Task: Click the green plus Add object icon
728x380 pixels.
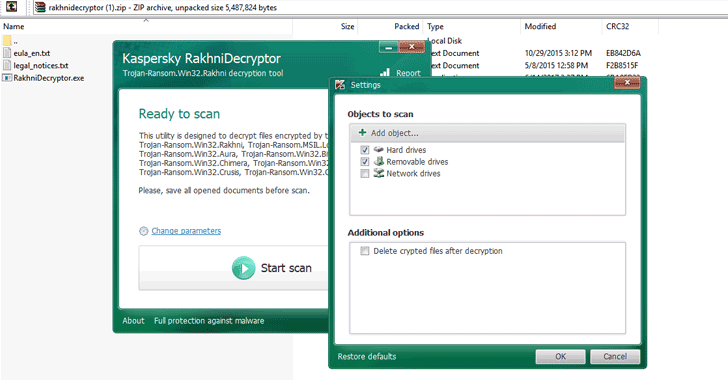Action: (362, 133)
